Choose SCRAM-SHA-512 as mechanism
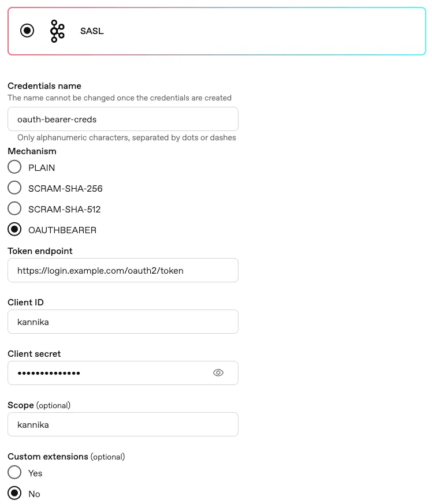Viewport: 432px width, 504px height. [x=14, y=208]
